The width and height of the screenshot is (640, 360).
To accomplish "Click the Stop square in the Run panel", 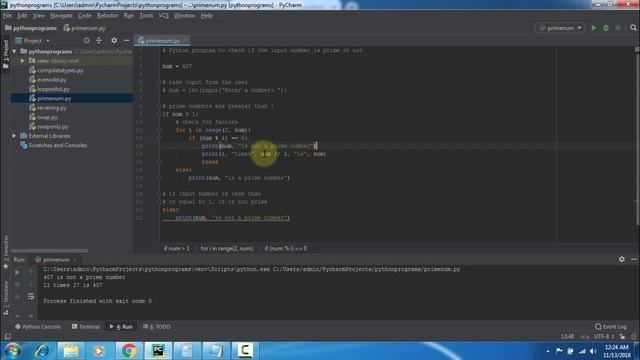I will [18, 284].
